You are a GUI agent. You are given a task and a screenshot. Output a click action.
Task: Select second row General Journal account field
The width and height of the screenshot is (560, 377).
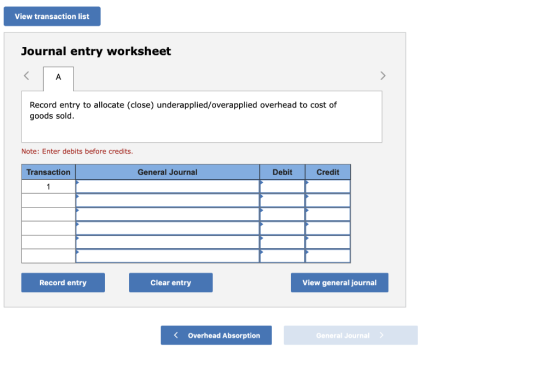coord(168,200)
